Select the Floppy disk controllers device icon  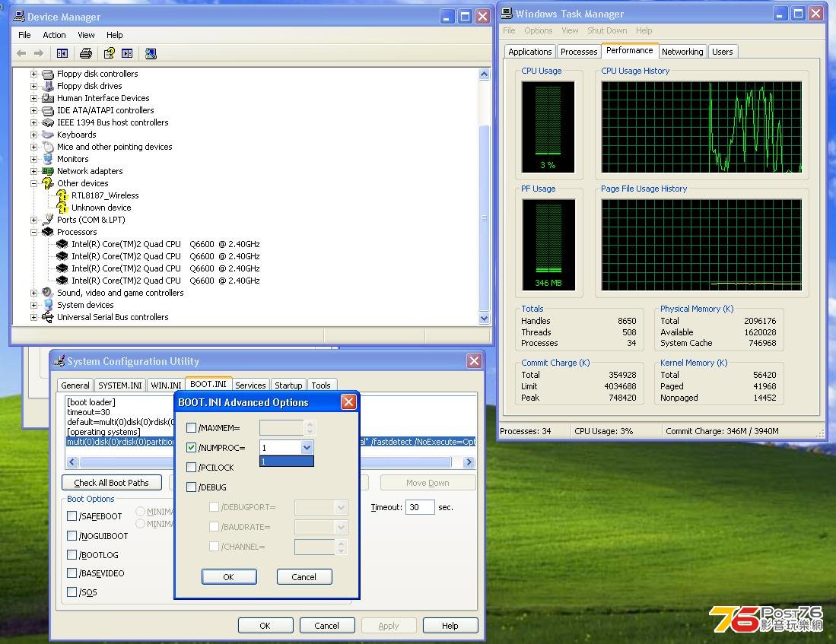(x=48, y=74)
